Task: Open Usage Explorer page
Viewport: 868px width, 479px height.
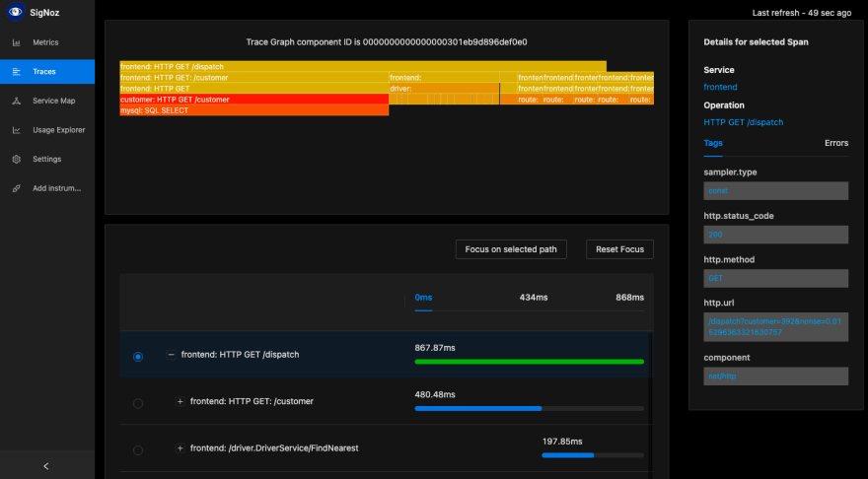Action: pyautogui.click(x=58, y=130)
